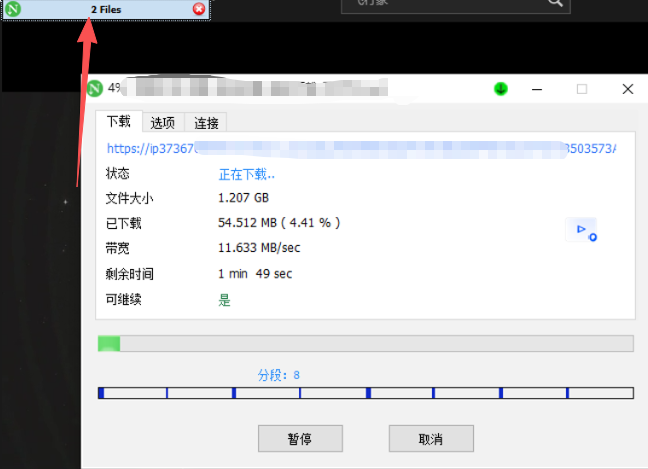Click the 1.207 GB file size value
Image resolution: width=648 pixels, height=469 pixels.
point(243,198)
